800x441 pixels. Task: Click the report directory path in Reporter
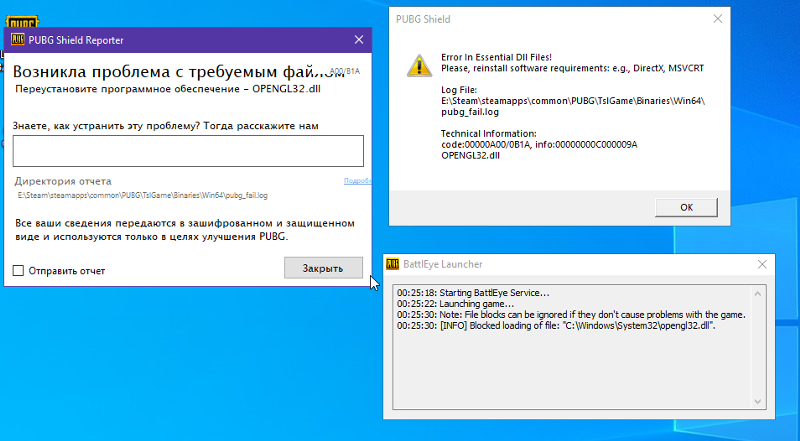coord(142,195)
